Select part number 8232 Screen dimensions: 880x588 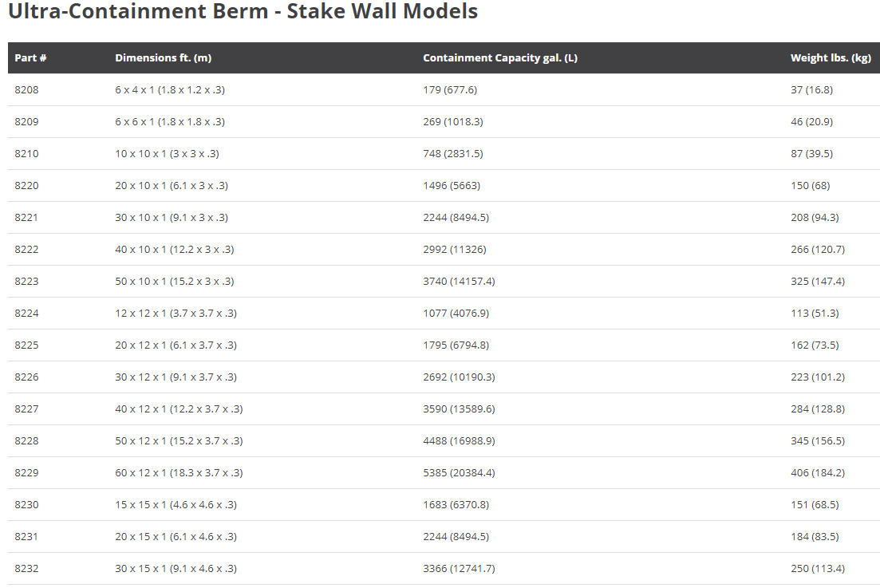26,570
